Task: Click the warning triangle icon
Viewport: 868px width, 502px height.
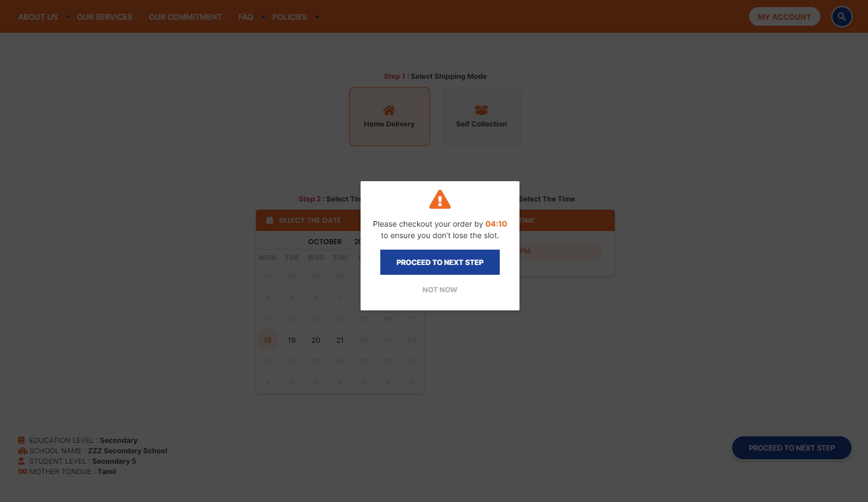Action: point(440,199)
